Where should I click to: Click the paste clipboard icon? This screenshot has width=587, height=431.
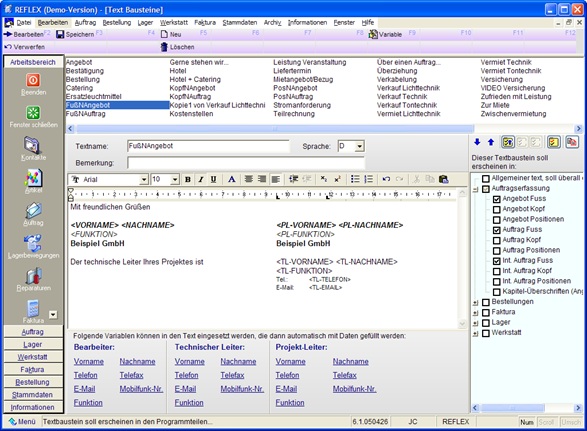pos(444,179)
